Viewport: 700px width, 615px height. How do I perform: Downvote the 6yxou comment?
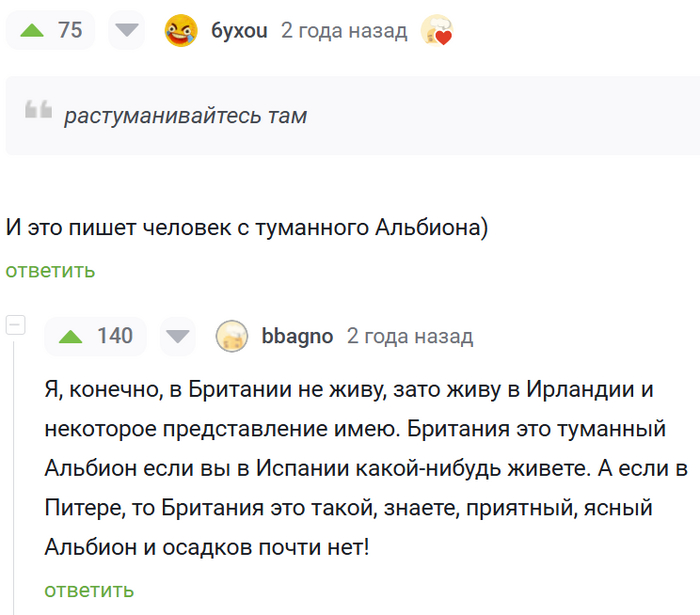(125, 30)
